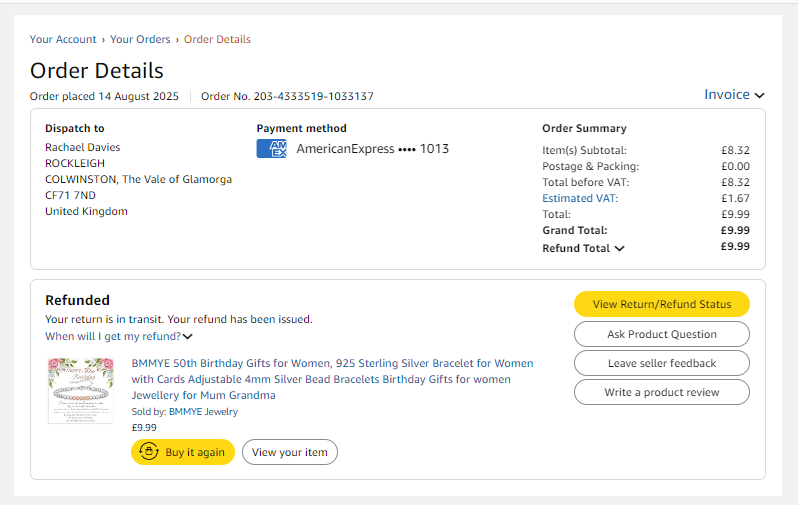Expand the Invoice dropdown
The image size is (798, 505).
point(734,95)
